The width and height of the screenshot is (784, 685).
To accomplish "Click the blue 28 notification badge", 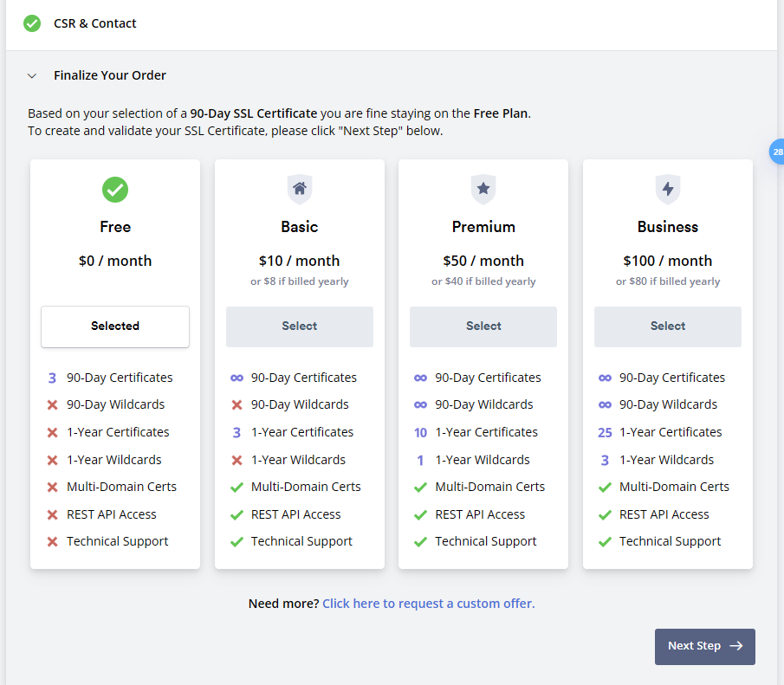I will [777, 152].
